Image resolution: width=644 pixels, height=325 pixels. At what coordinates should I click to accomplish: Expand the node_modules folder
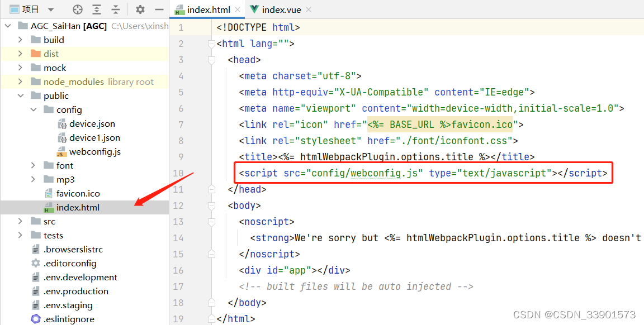click(x=20, y=82)
